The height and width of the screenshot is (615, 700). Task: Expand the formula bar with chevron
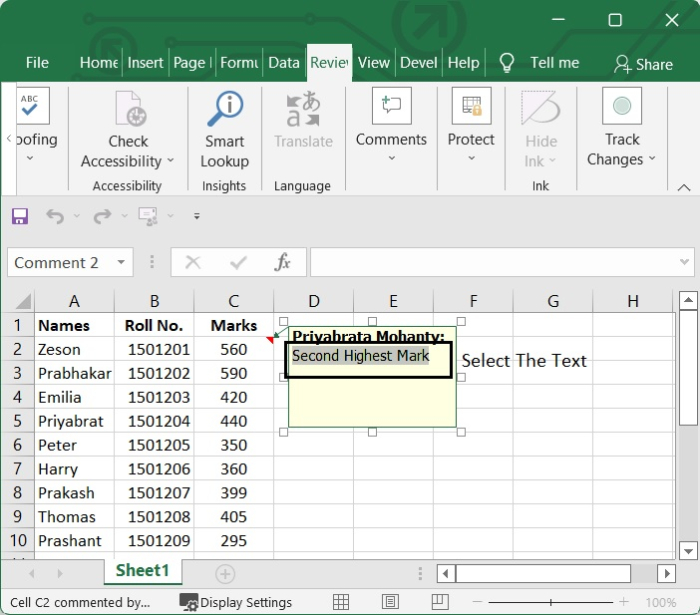pyautogui.click(x=684, y=262)
